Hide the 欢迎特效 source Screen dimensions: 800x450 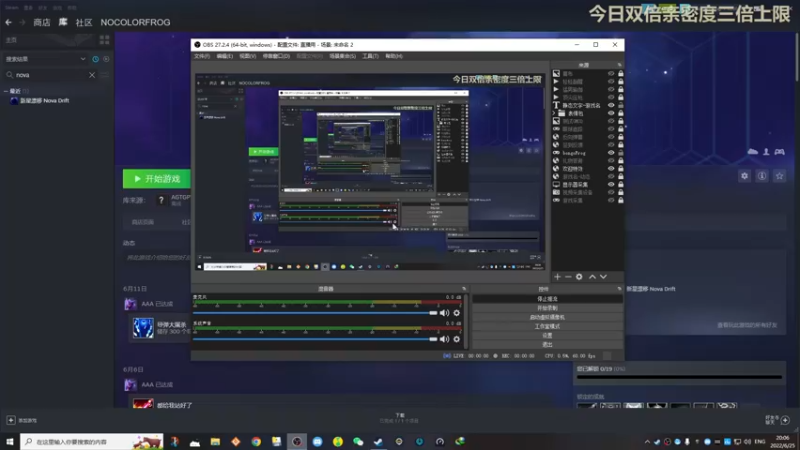point(611,168)
